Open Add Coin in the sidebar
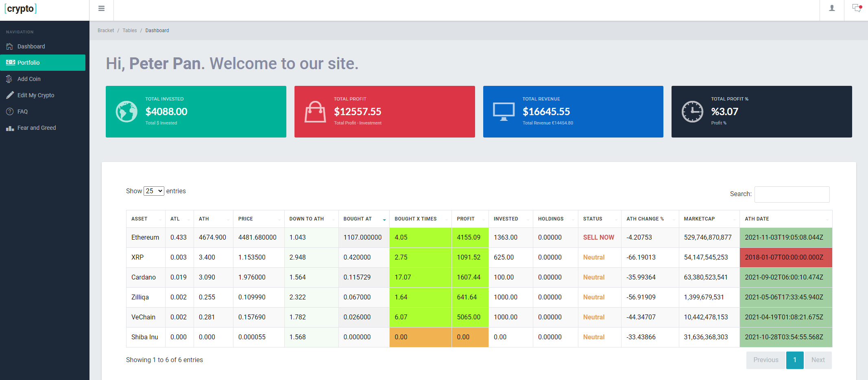The image size is (868, 380). 29,79
